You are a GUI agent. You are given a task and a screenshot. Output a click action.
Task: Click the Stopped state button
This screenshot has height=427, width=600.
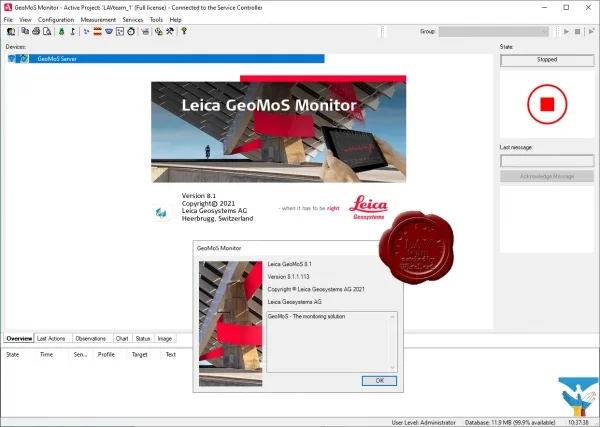coord(547,60)
